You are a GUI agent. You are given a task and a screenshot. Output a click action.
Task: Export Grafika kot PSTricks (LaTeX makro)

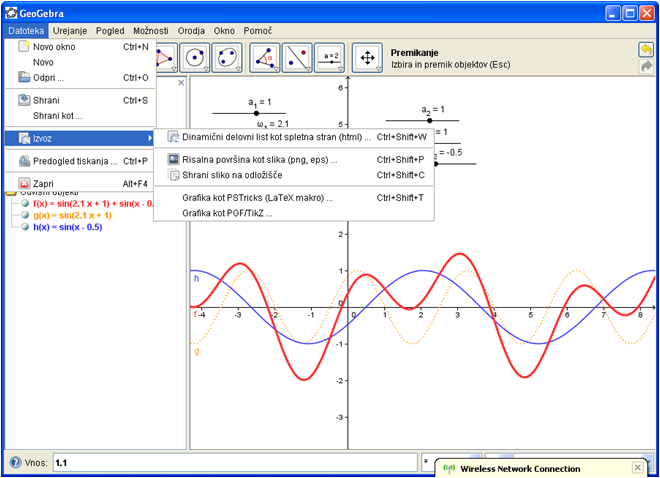click(294, 197)
